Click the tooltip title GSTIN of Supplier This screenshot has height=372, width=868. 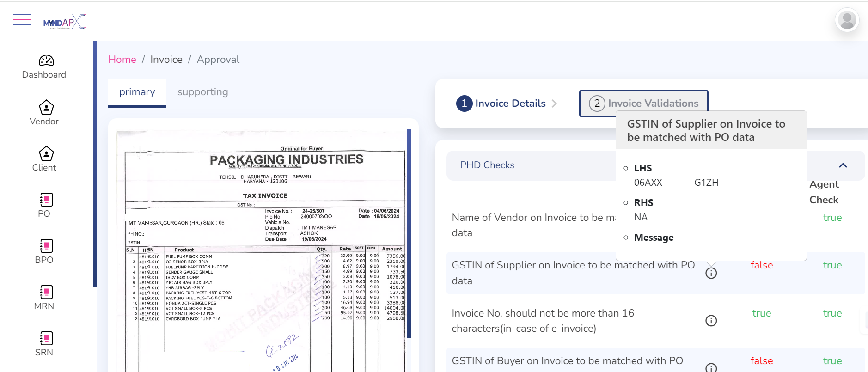point(706,130)
